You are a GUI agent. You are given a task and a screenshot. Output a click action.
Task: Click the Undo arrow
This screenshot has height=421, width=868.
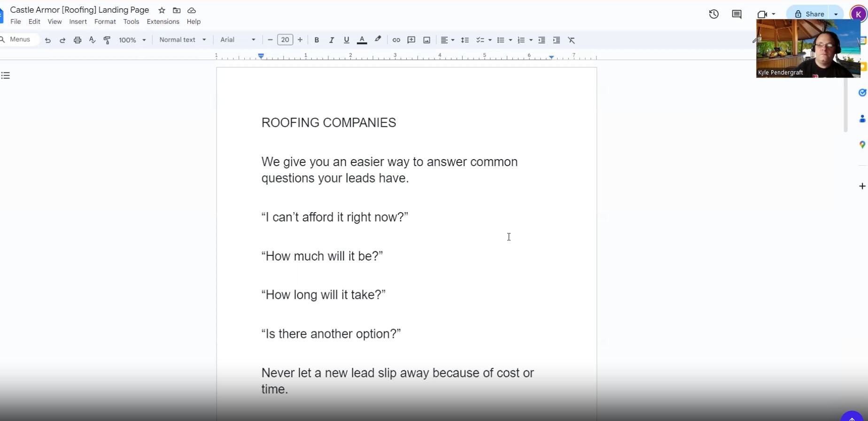tap(48, 40)
